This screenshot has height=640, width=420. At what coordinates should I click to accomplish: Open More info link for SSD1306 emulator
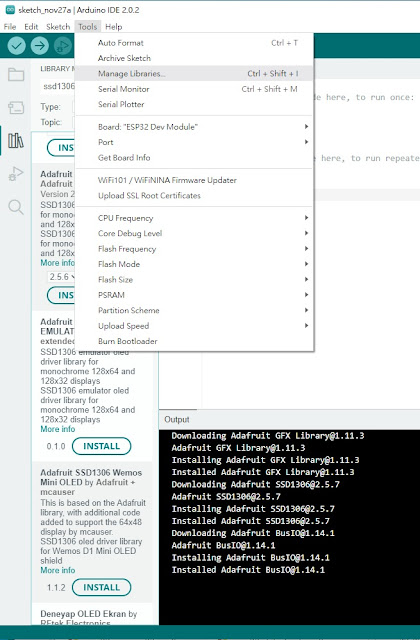tap(58, 429)
